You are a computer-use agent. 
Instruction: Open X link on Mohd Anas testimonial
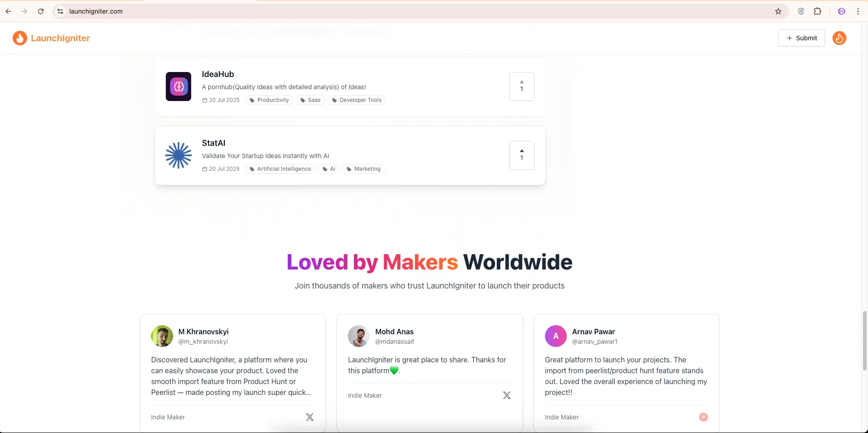(x=506, y=395)
